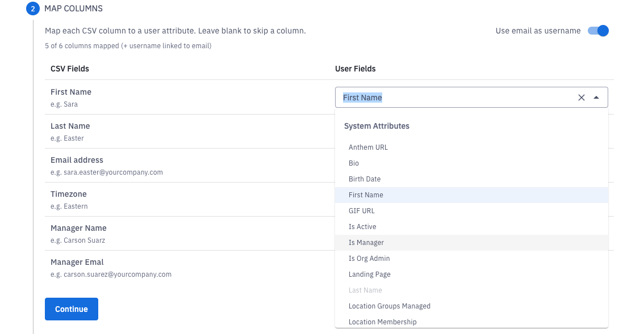Select Is Active attribute
Screen dimensions: 644x334
click(x=471, y=226)
